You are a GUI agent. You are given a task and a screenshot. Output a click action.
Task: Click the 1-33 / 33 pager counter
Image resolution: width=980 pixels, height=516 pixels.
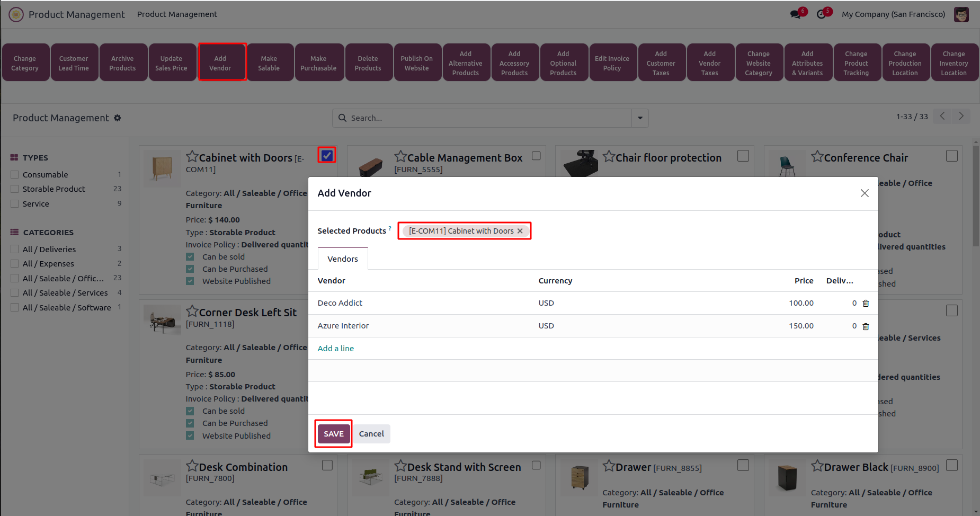click(x=912, y=117)
